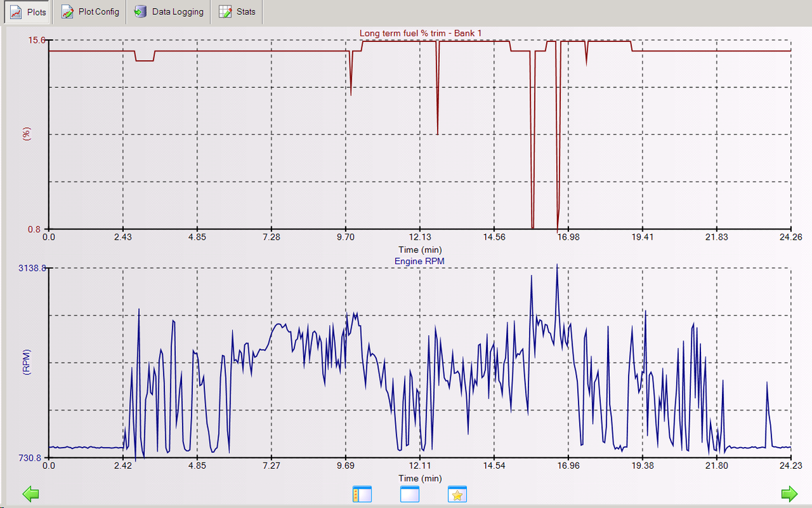Click Time (min) label below RPM plot

(x=420, y=478)
